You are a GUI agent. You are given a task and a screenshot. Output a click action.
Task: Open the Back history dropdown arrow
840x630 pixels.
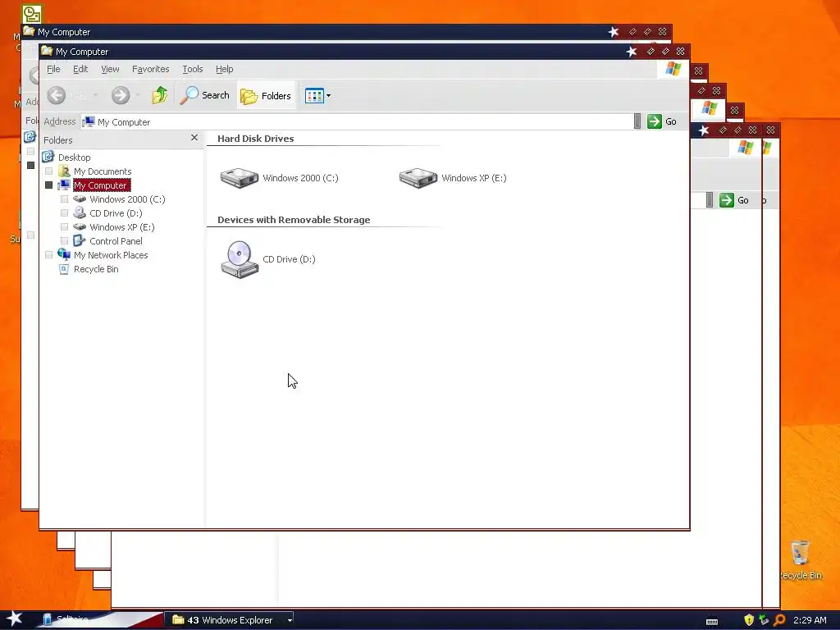click(x=95, y=95)
